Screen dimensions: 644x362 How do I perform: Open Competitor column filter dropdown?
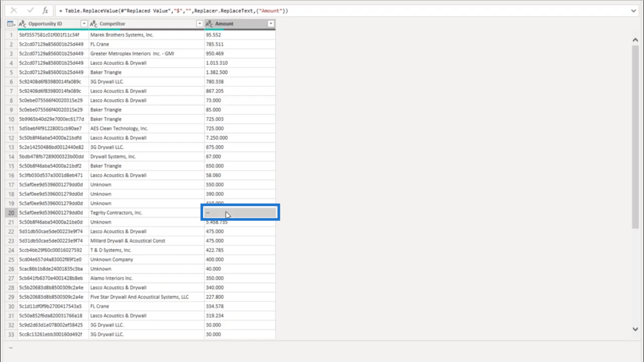click(x=199, y=24)
